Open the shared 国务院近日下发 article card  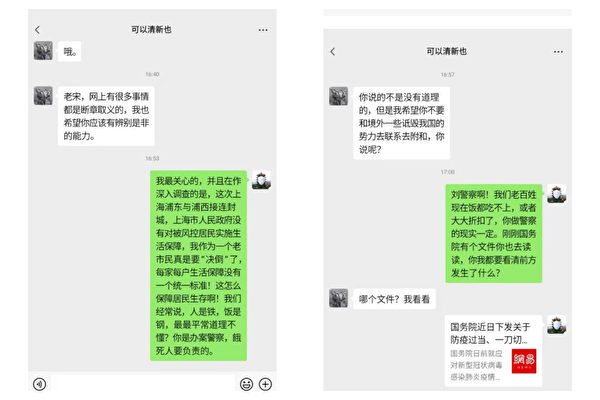(493, 351)
